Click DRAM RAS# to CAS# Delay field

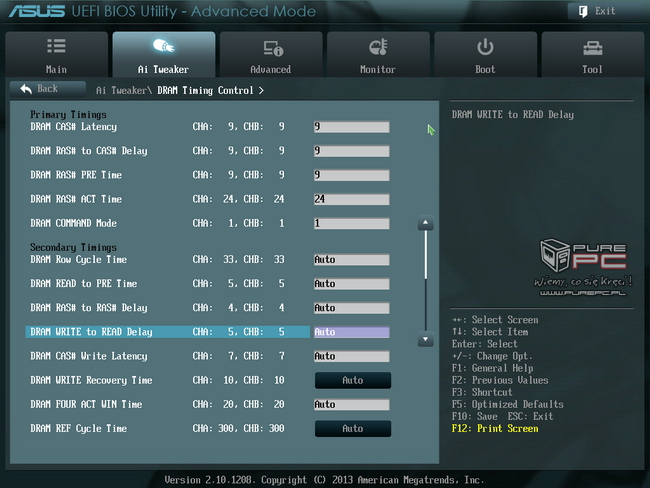click(x=352, y=151)
